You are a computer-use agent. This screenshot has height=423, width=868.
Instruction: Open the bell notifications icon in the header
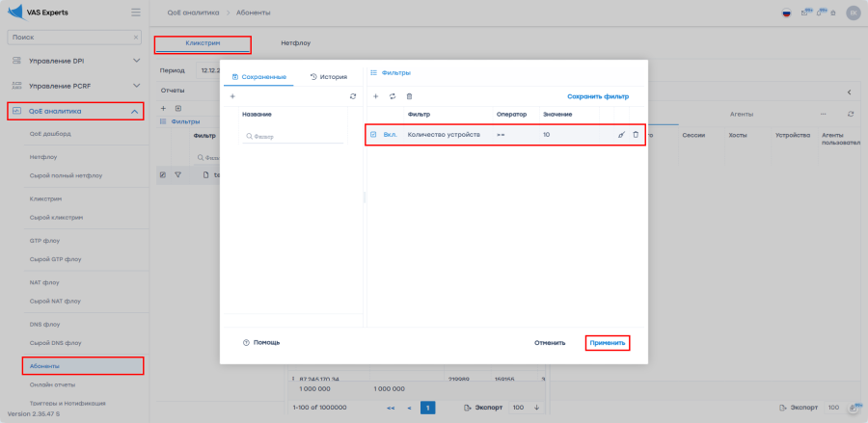820,13
